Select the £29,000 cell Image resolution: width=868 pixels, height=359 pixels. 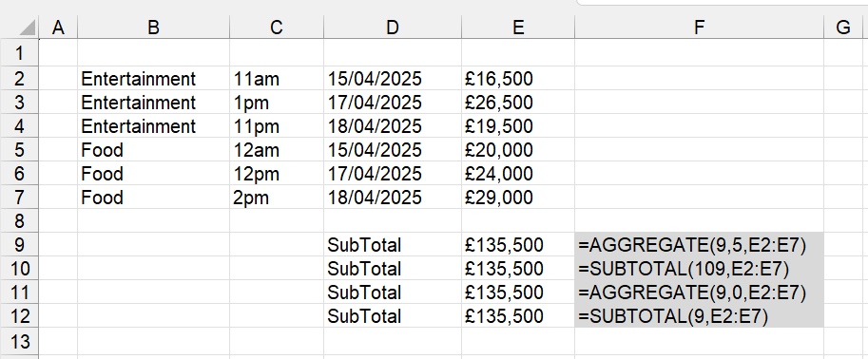pyautogui.click(x=517, y=197)
